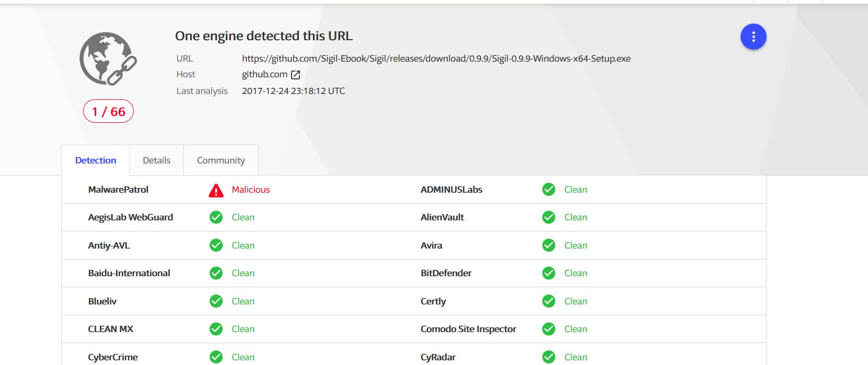The image size is (868, 365).
Task: Click the AlienVault engine name
Action: click(442, 217)
